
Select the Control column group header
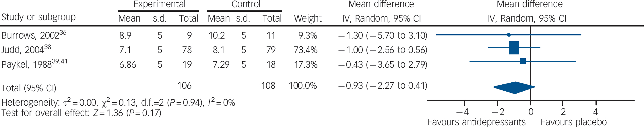[x=246, y=4]
